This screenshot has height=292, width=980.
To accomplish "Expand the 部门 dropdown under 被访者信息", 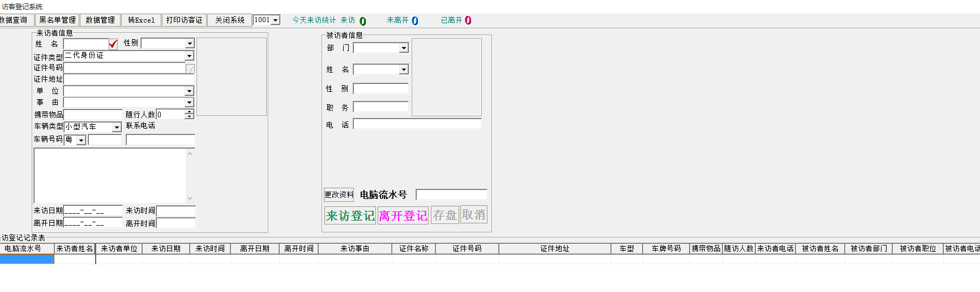I will click(x=404, y=49).
